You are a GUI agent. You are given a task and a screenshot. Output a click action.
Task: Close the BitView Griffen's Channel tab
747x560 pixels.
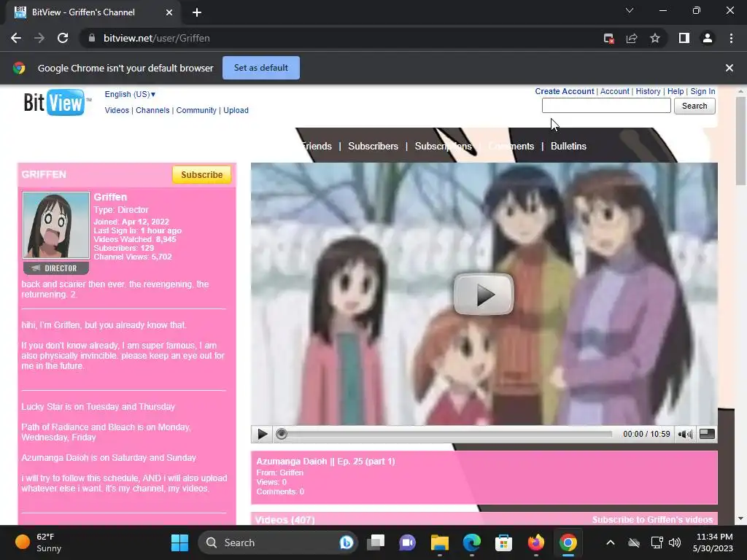click(169, 12)
